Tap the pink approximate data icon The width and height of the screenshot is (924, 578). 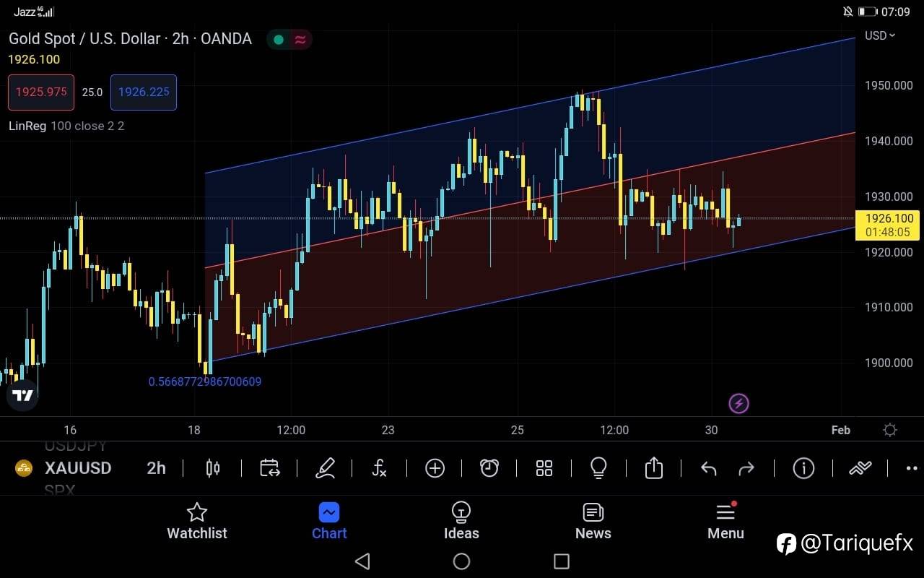point(300,39)
